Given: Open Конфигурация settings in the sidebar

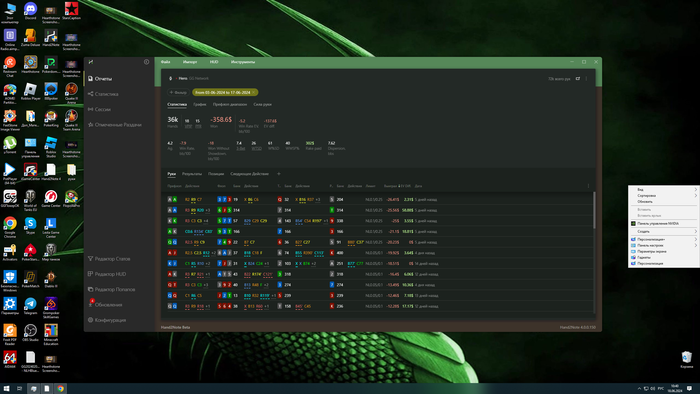Looking at the screenshot, I should tap(107, 320).
